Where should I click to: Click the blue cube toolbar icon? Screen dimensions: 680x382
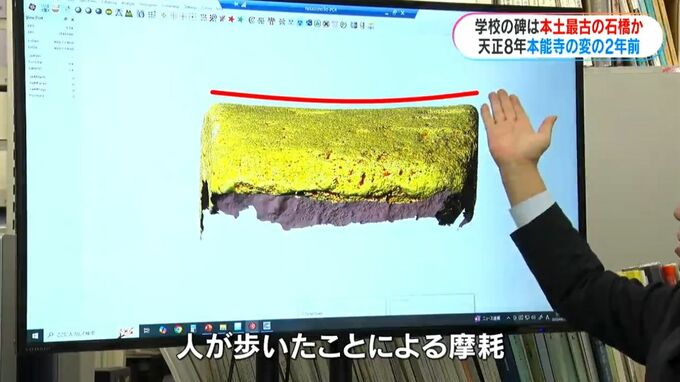[309, 22]
